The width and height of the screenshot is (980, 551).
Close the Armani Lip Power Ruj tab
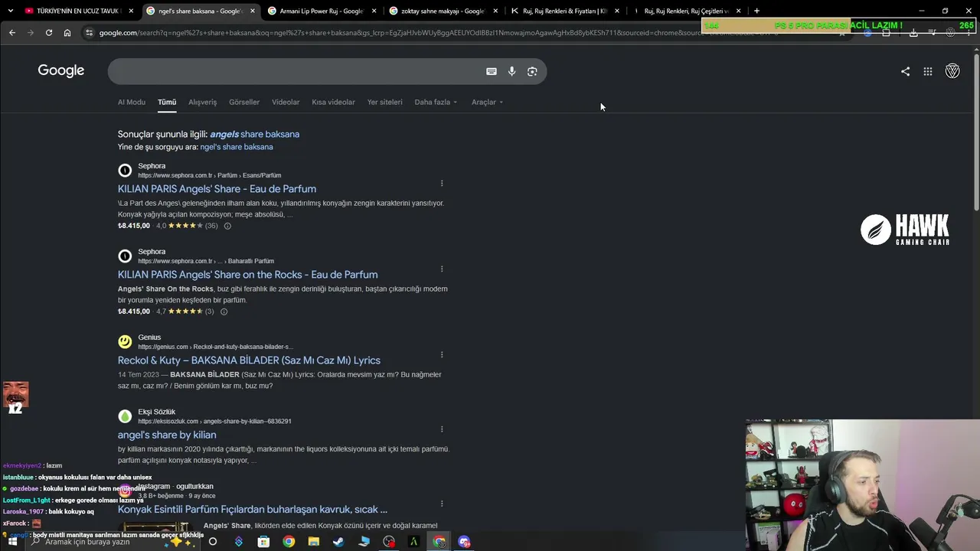tap(374, 11)
